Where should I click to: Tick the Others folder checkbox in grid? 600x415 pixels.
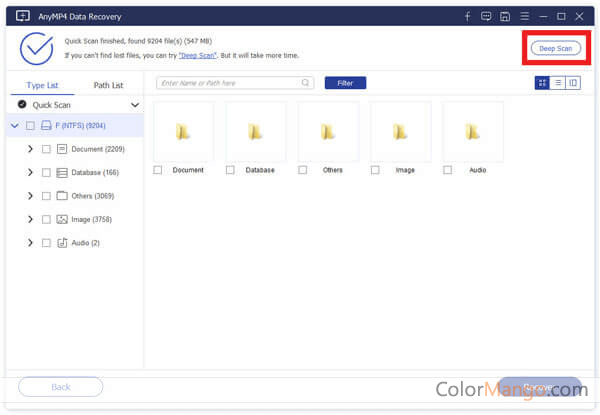(x=302, y=170)
